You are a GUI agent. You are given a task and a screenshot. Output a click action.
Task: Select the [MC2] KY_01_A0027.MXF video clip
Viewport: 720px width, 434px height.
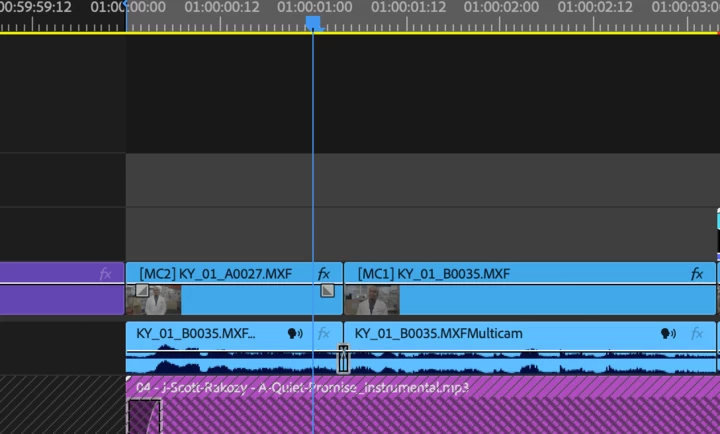pos(234,288)
